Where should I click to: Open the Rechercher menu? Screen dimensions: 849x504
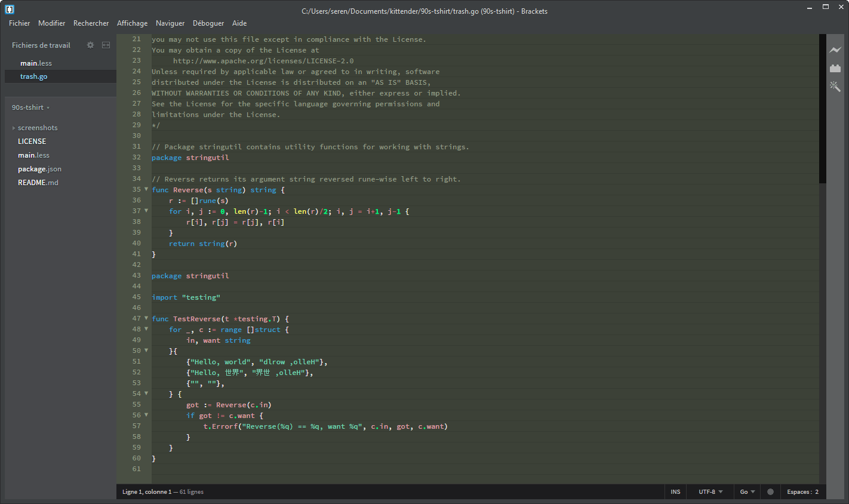(x=91, y=23)
